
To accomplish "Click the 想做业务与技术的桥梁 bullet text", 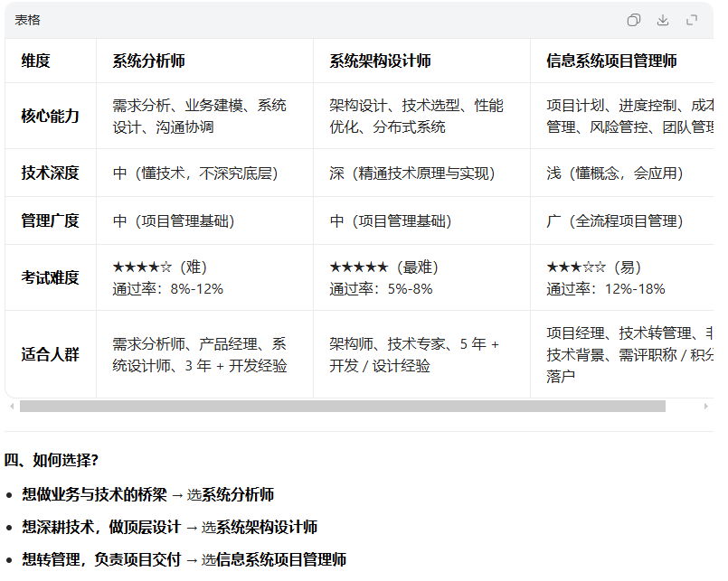I will [95, 494].
